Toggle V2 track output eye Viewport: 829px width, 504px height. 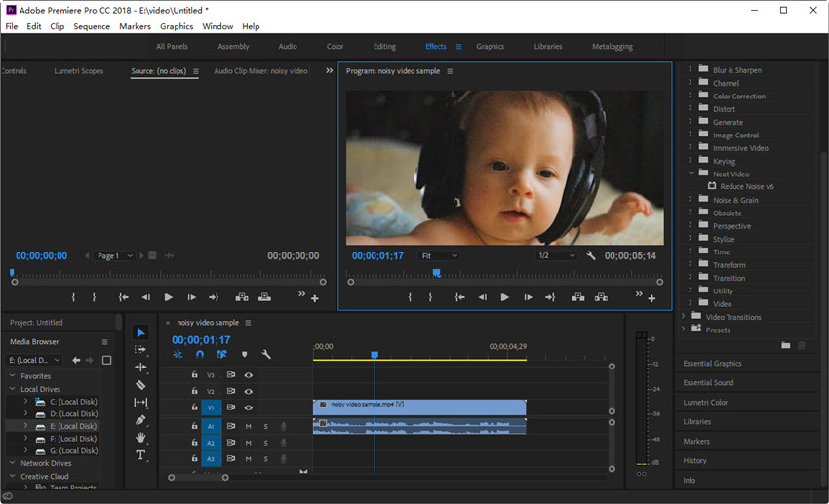coord(248,392)
